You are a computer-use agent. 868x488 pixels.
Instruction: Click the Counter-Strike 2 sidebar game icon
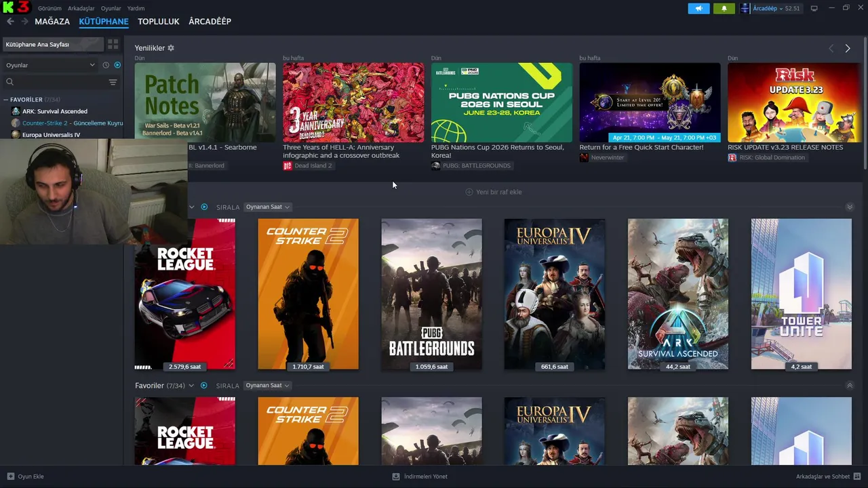click(16, 123)
